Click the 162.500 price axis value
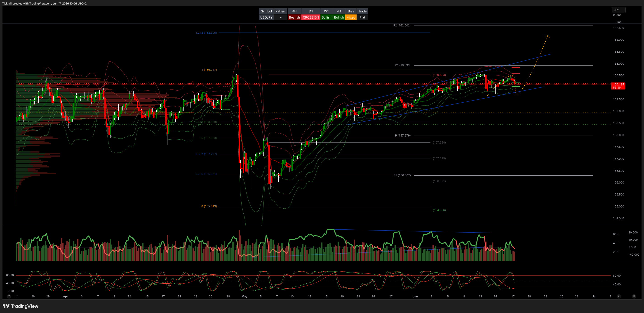 coord(618,28)
